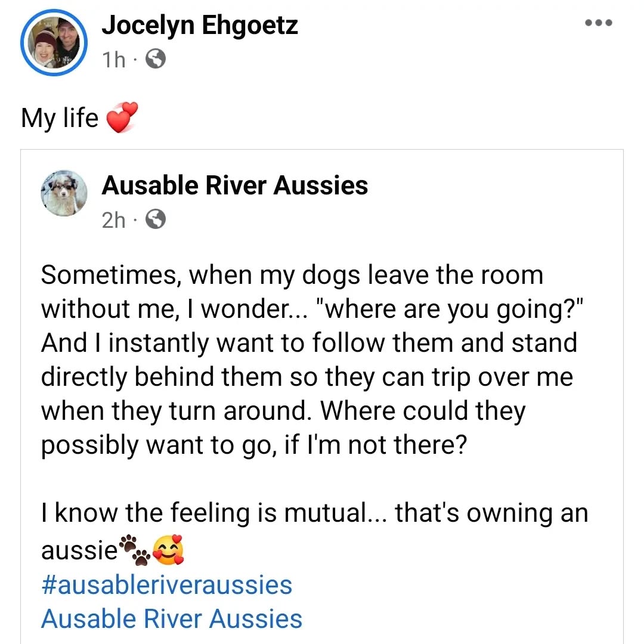Open Jocelyn Ehgoetz's profile name link
The image size is (644, 644).
pyautogui.click(x=199, y=26)
